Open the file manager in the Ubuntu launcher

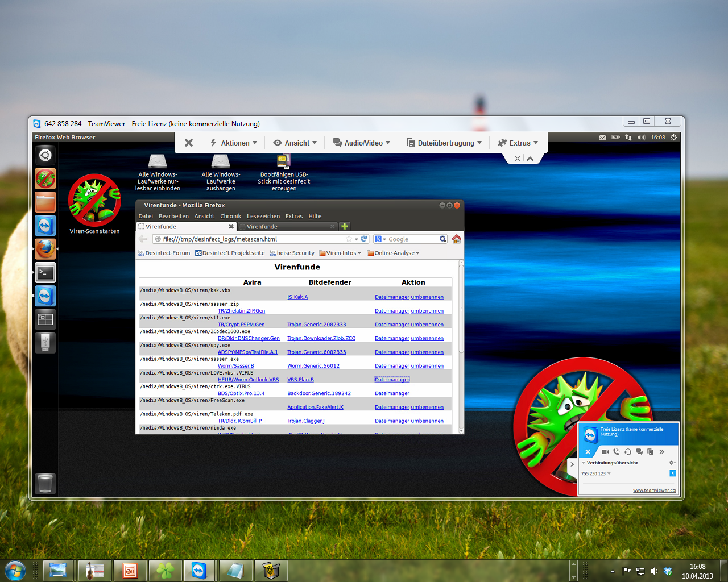[x=45, y=202]
